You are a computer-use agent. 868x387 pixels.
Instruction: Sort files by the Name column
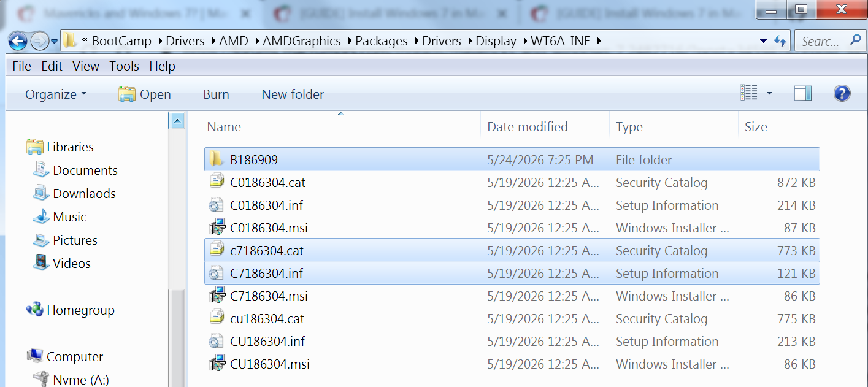[x=224, y=127]
